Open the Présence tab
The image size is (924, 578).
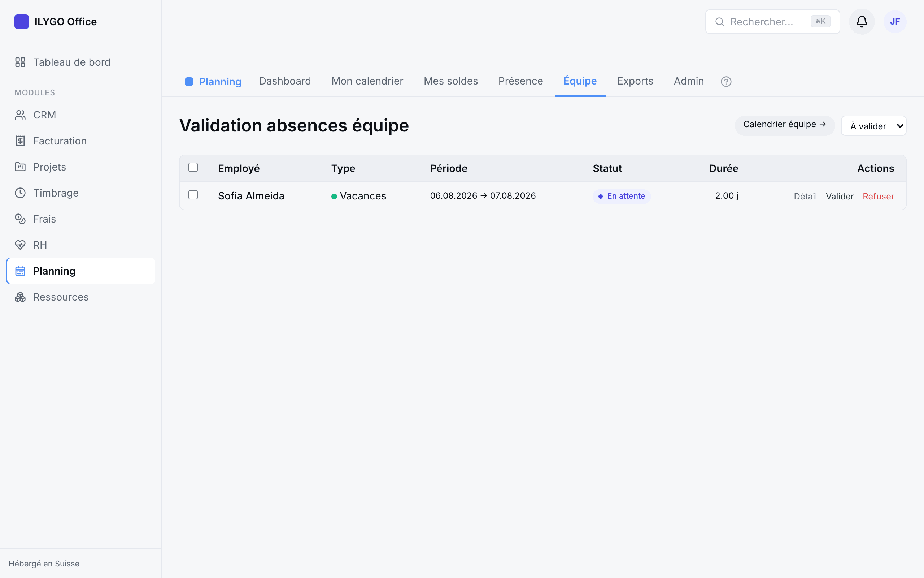(520, 81)
